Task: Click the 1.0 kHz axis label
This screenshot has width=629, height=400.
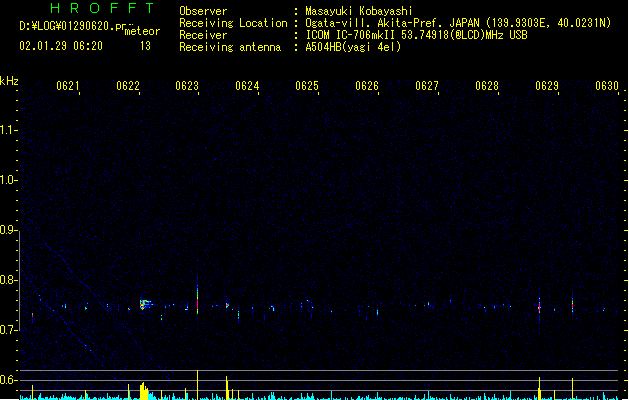Action: 8,180
